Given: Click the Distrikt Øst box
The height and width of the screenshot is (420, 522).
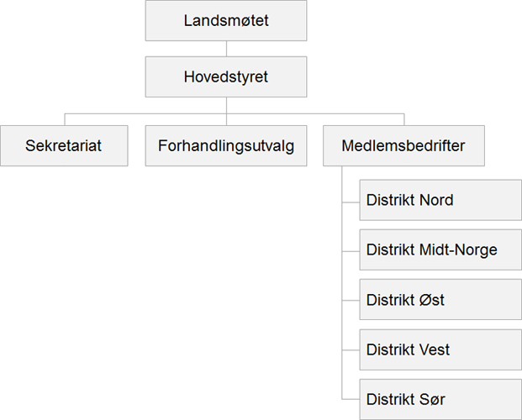Looking at the screenshot, I should point(440,300).
